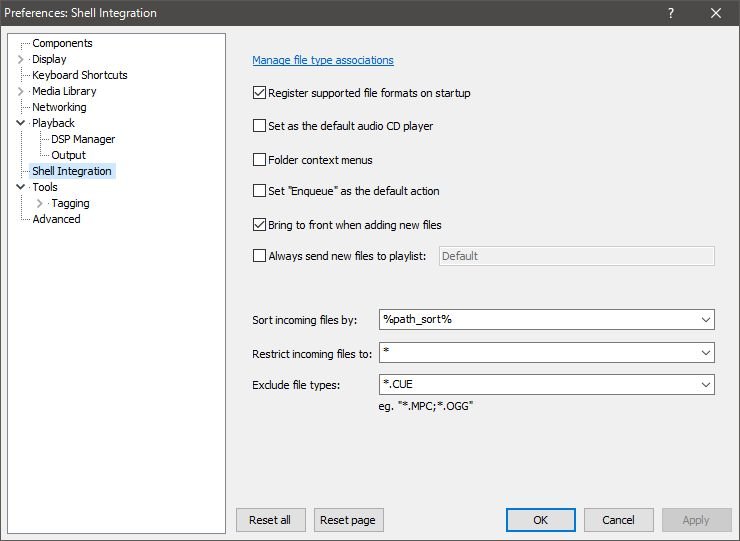Screen dimensions: 740x541
Task: Click the help question mark icon
Action: pos(671,13)
